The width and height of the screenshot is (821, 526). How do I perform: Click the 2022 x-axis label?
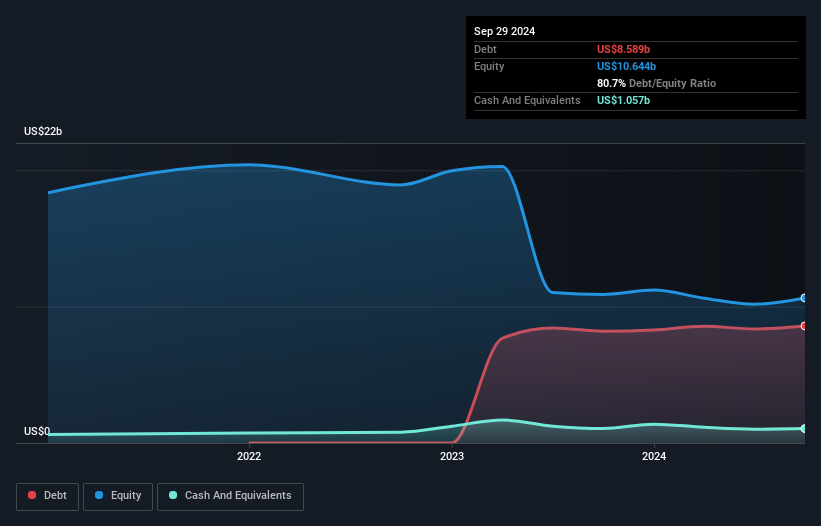pos(249,456)
